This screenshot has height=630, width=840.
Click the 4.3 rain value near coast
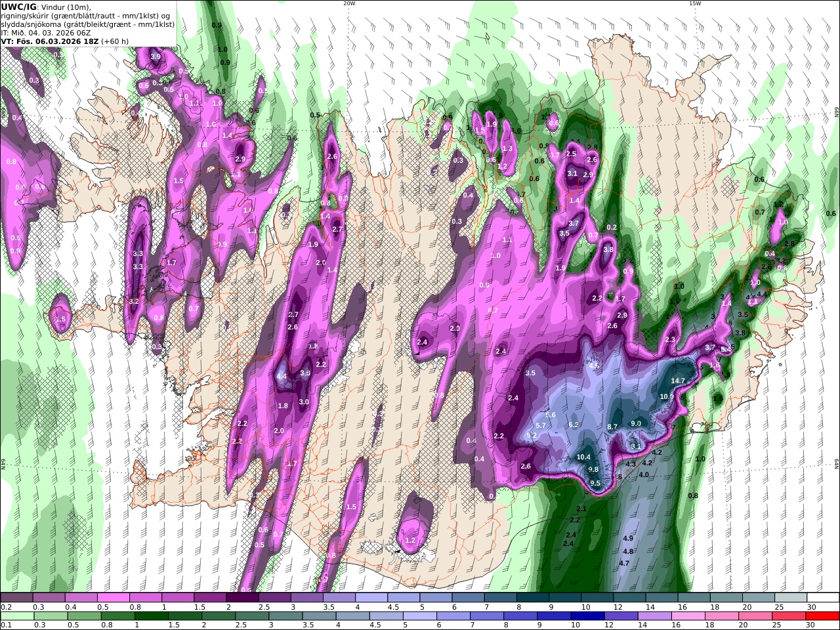pyautogui.click(x=631, y=464)
